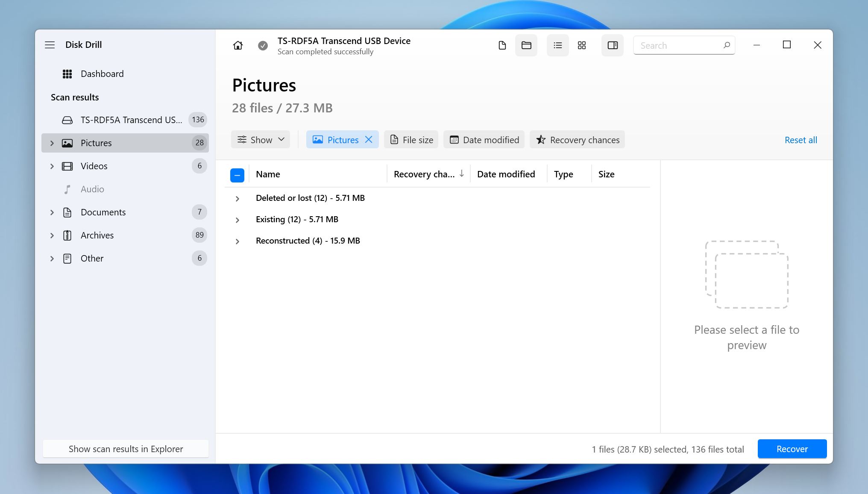This screenshot has height=494, width=868.
Task: Expand the Deleted or lost files group
Action: [x=238, y=197]
